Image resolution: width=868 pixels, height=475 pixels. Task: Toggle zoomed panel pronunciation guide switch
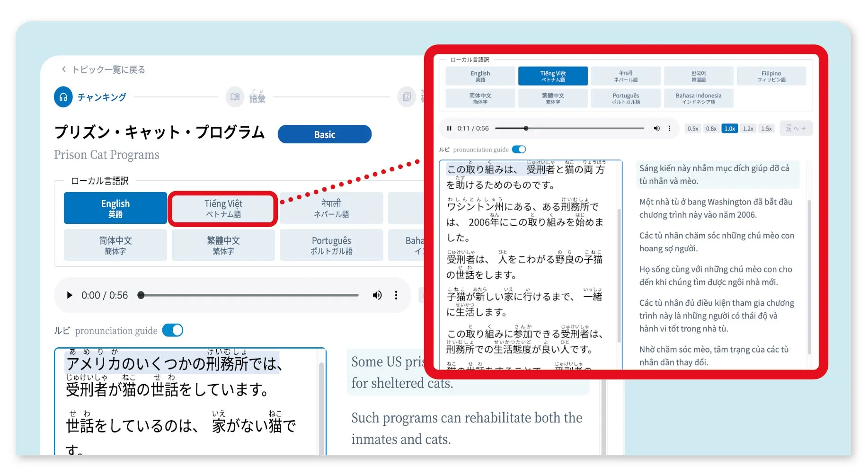[x=519, y=150]
